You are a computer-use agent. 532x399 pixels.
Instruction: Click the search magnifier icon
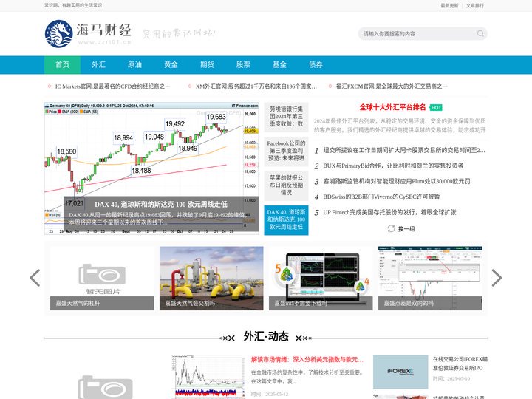tap(480, 33)
